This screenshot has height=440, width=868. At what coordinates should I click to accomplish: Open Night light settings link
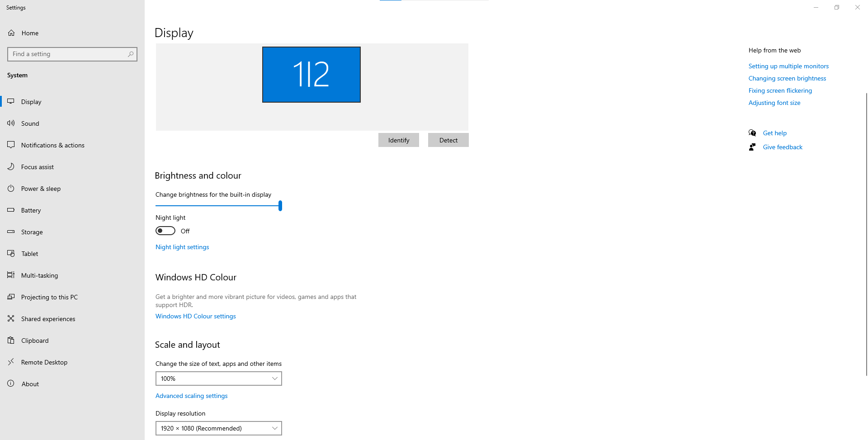click(x=182, y=247)
